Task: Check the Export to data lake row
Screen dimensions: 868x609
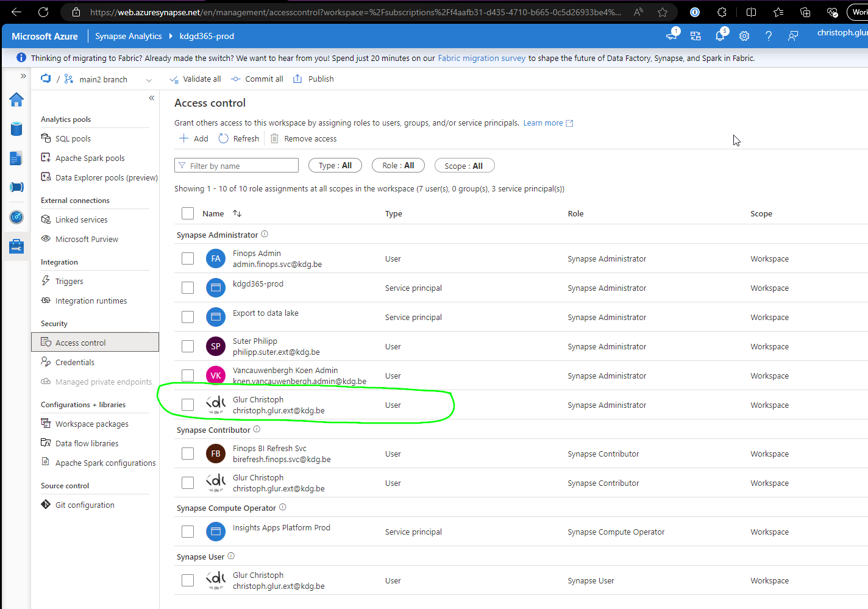Action: [x=188, y=317]
